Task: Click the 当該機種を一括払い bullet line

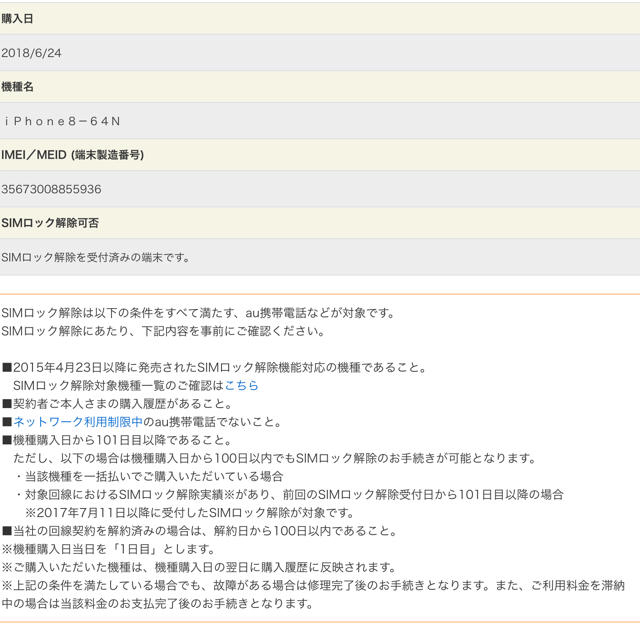Action: tap(149, 476)
